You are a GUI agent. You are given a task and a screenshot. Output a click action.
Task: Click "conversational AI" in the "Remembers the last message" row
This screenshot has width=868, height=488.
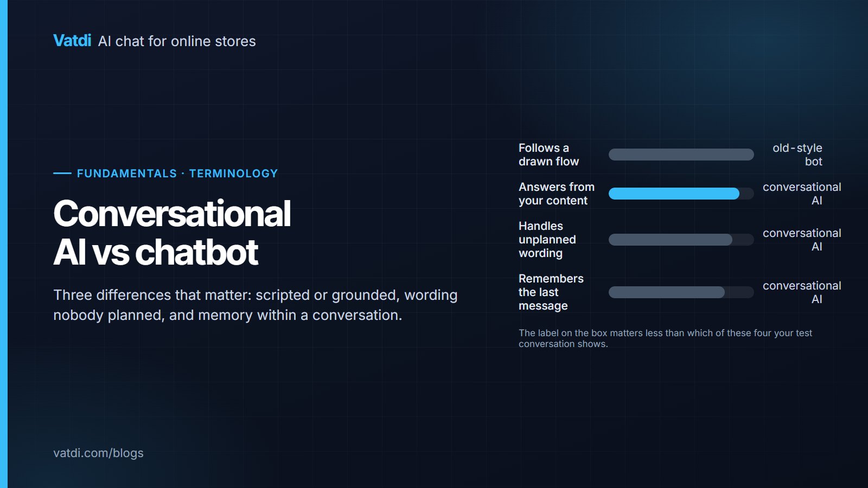point(802,292)
